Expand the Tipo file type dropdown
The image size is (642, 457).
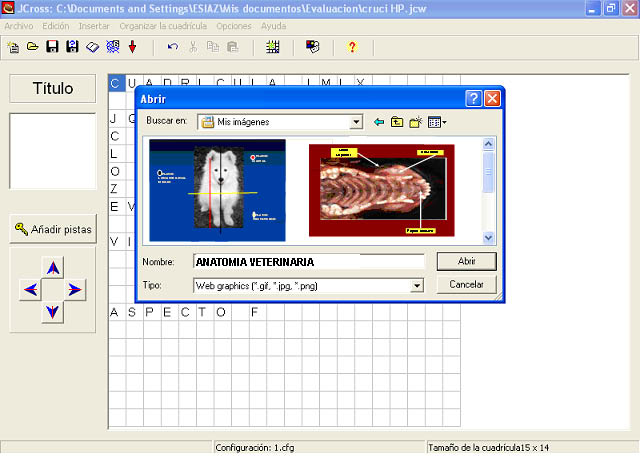tap(417, 286)
